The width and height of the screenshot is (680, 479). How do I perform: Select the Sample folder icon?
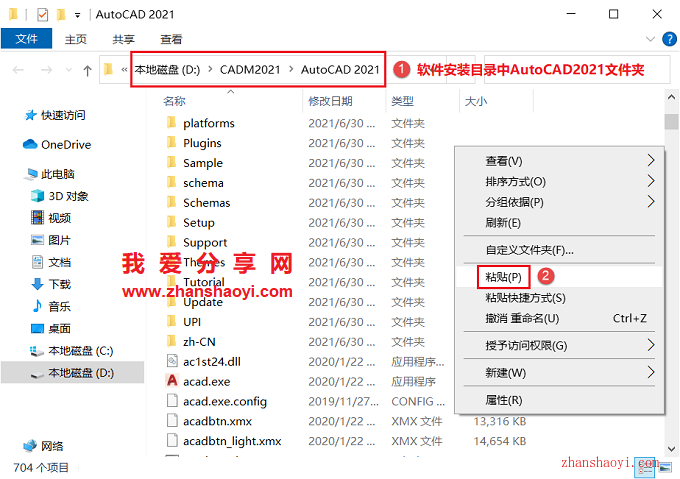point(172,163)
